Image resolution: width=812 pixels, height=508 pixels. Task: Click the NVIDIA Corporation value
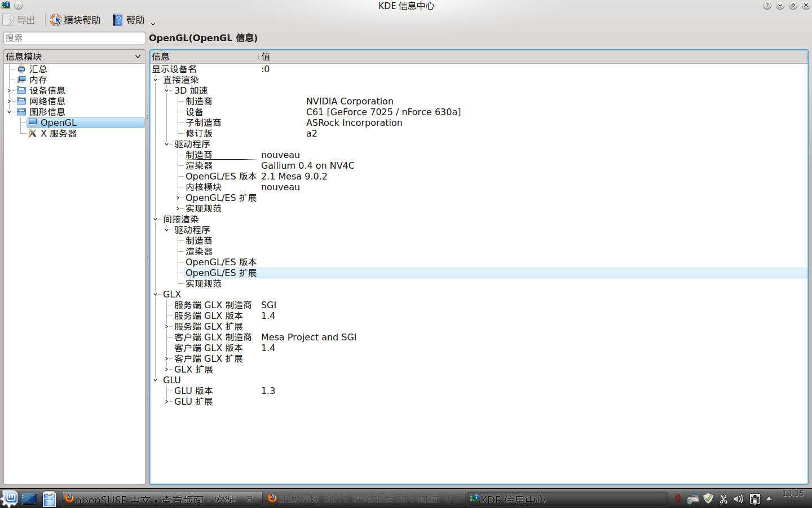pyautogui.click(x=350, y=101)
